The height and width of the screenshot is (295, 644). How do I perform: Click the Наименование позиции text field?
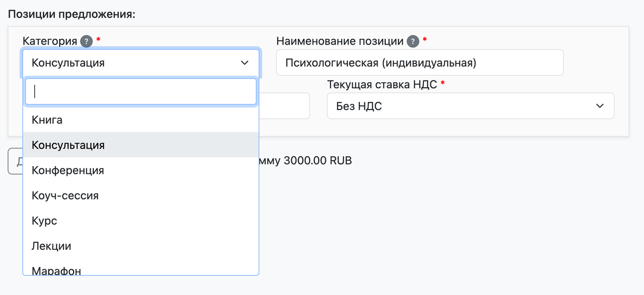(419, 63)
